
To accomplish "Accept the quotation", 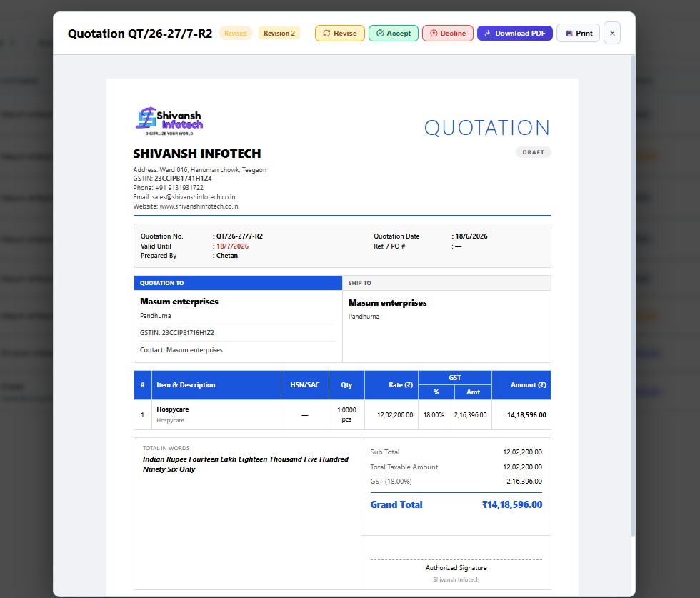I will pos(394,33).
